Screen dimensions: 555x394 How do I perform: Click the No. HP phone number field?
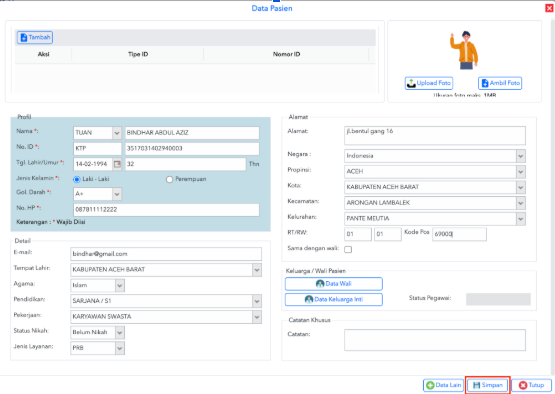click(x=166, y=210)
